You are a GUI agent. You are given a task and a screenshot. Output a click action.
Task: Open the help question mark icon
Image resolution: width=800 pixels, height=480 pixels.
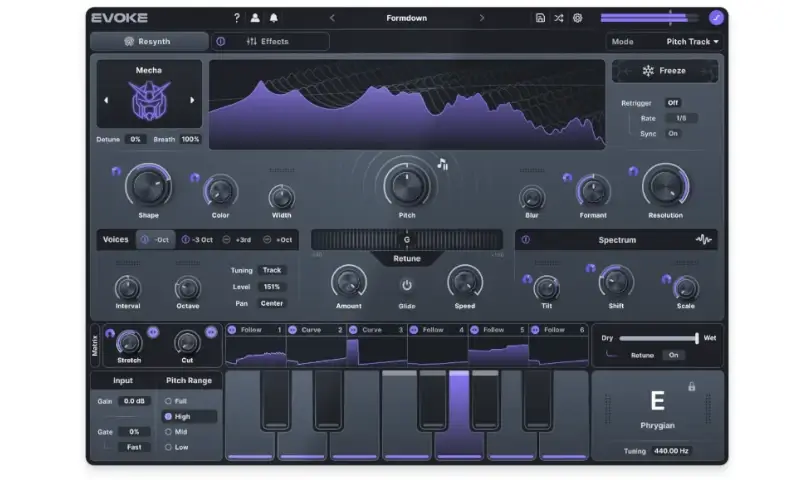click(237, 18)
